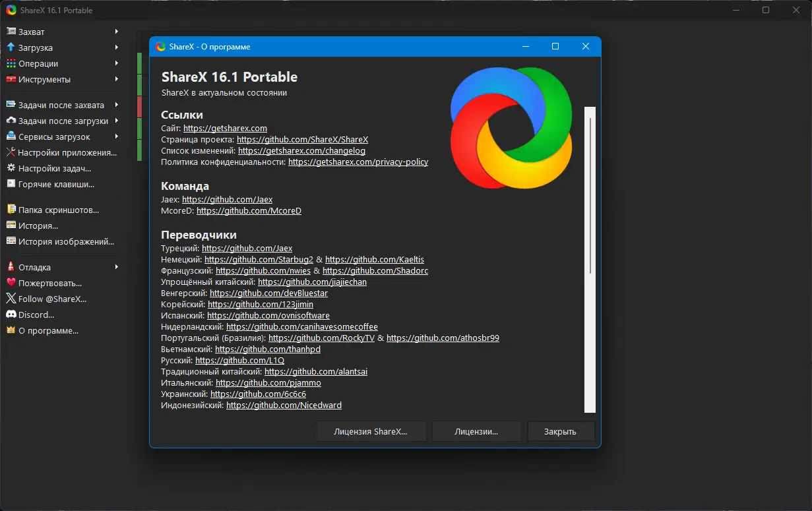Open the getsharex.com/changelog link
Viewport: 812px width, 511px height.
[301, 150]
